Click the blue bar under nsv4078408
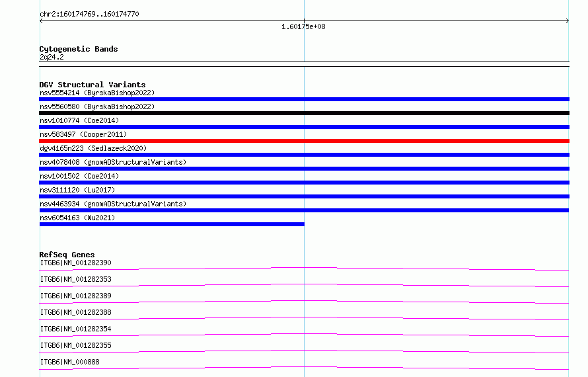This screenshot has height=377, width=588. point(304,169)
